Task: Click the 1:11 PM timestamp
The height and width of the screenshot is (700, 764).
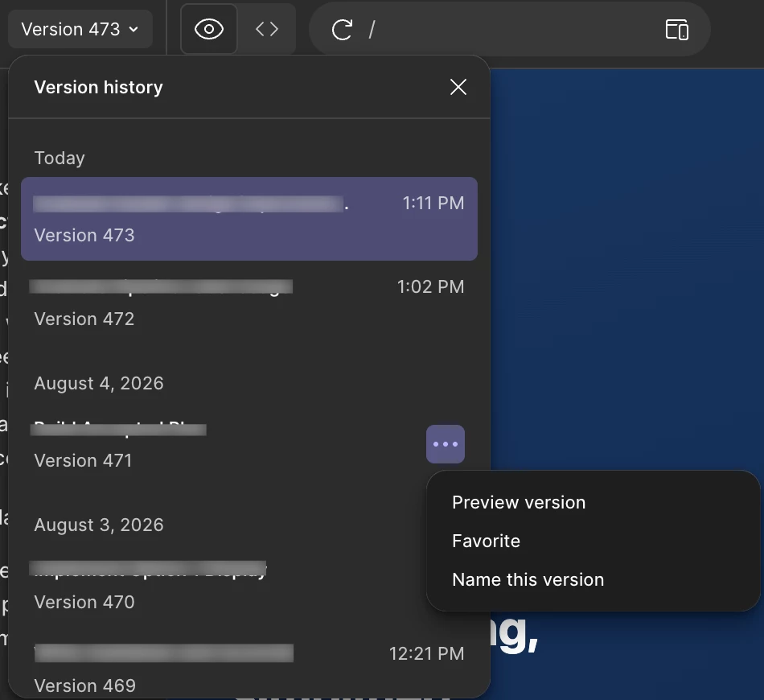Action: point(433,204)
